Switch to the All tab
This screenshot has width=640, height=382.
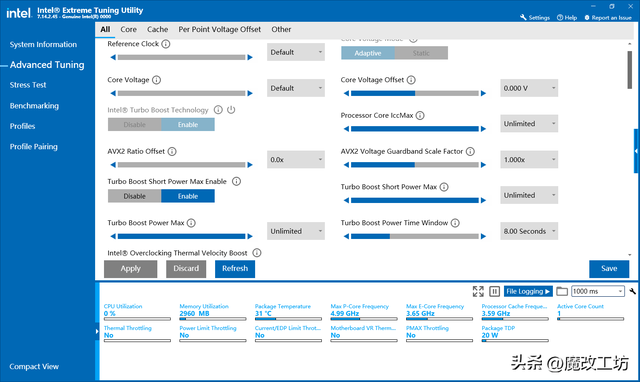click(105, 29)
